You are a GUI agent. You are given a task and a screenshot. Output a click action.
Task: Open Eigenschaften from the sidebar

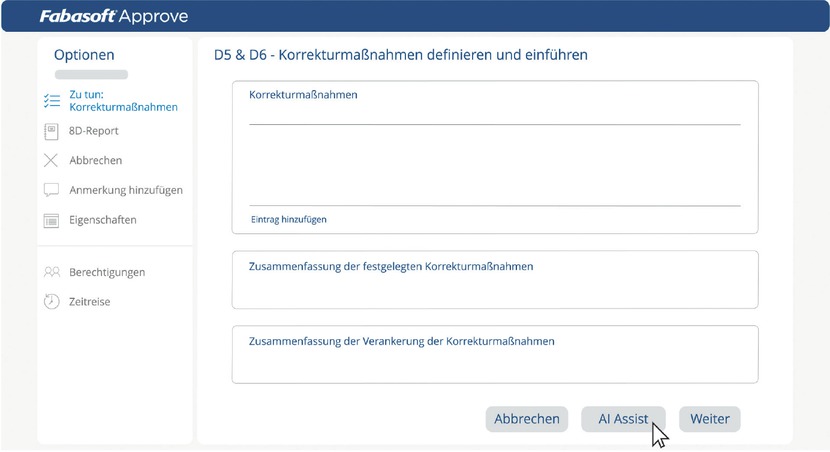pos(103,220)
